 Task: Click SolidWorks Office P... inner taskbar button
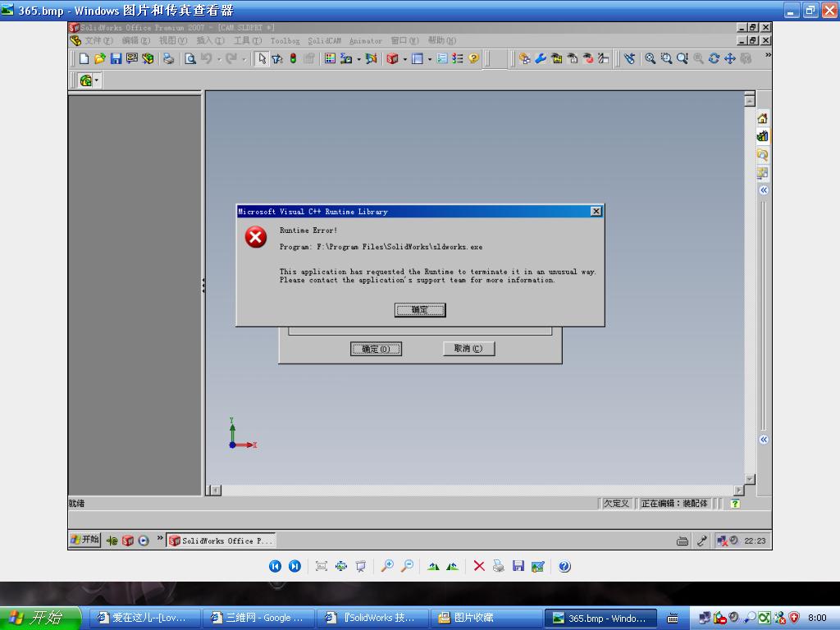pos(221,541)
